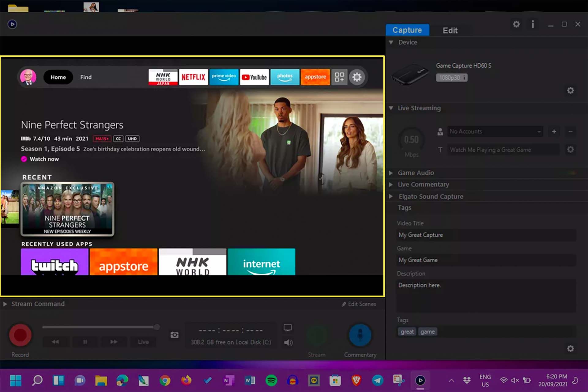Open appstore tile in top Fire TV bar
The width and height of the screenshot is (588, 392).
coord(315,77)
